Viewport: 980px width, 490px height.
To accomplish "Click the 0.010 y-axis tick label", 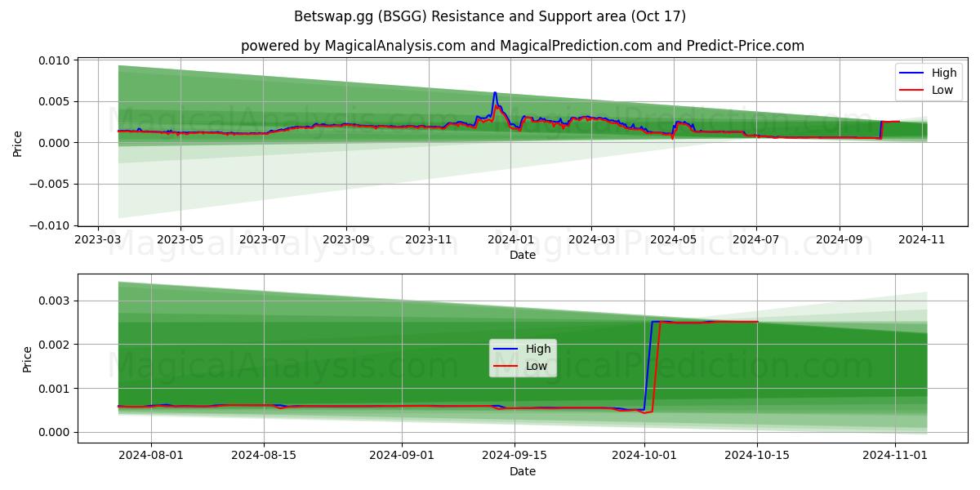I will [x=56, y=61].
